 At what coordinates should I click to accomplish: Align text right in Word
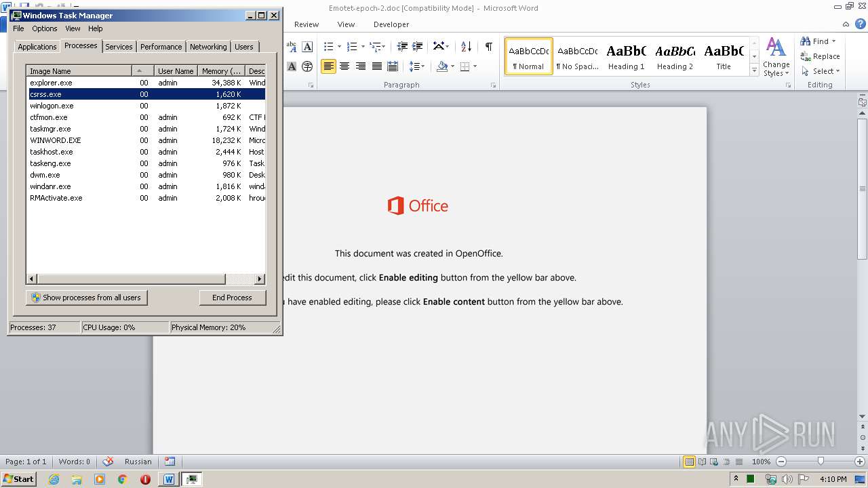(361, 66)
